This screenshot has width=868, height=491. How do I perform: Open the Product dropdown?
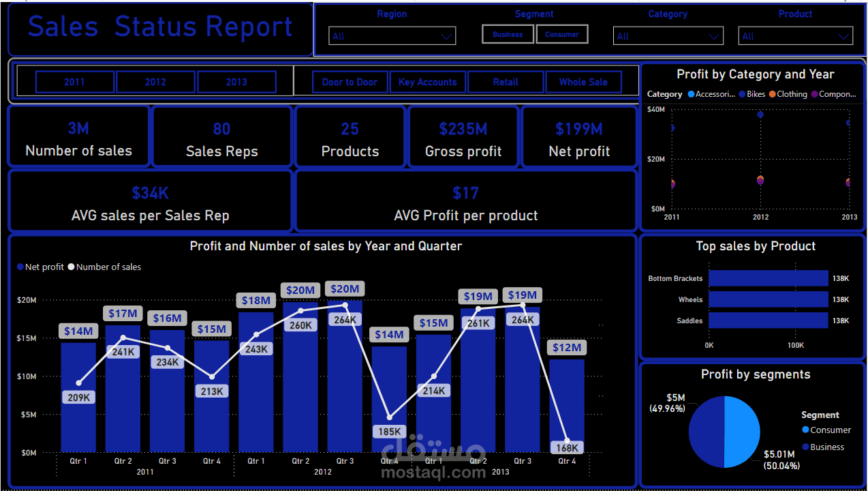click(x=795, y=35)
